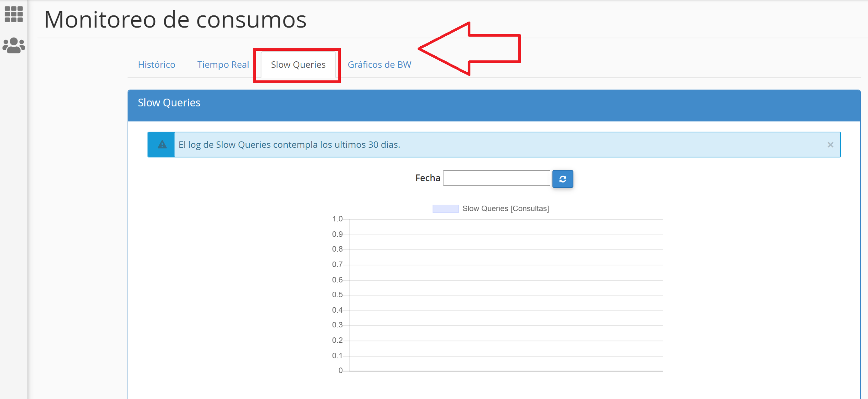This screenshot has height=399, width=868.
Task: Click the 0.5 y-axis label
Action: 337,295
